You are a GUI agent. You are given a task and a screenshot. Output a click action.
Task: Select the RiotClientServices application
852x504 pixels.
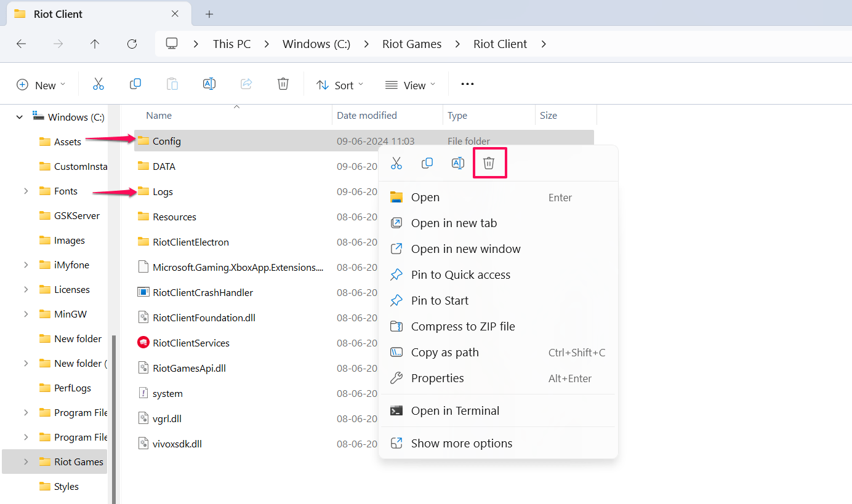pyautogui.click(x=191, y=343)
